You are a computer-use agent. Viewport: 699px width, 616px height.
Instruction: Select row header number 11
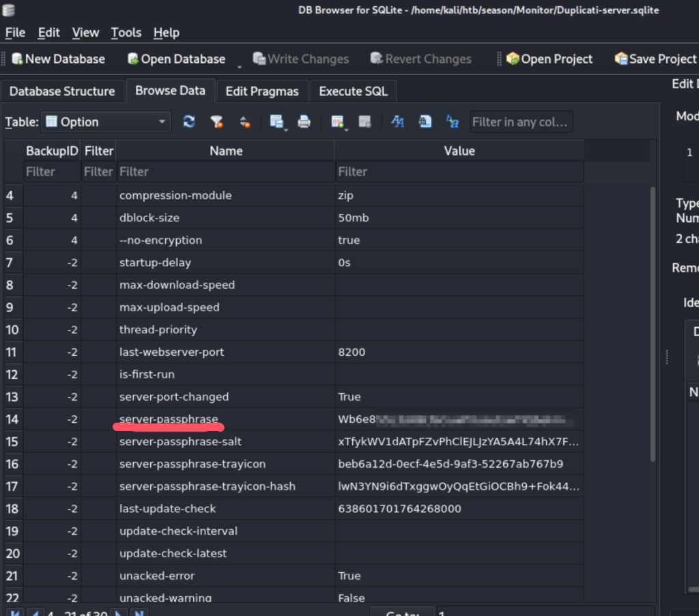[13, 352]
